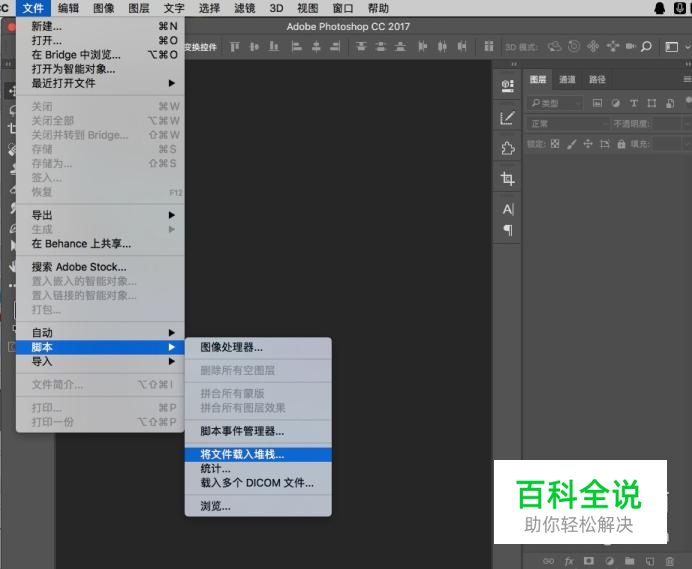Screen dimensions: 692x569
Task: Open the puzzle-piece libraries panel icon
Action: 508,148
